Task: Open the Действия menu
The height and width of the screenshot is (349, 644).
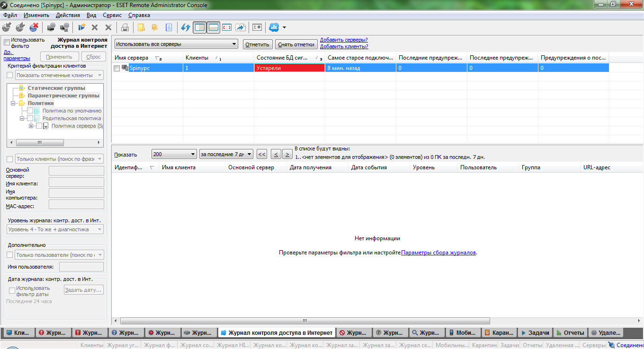Action: [x=68, y=15]
